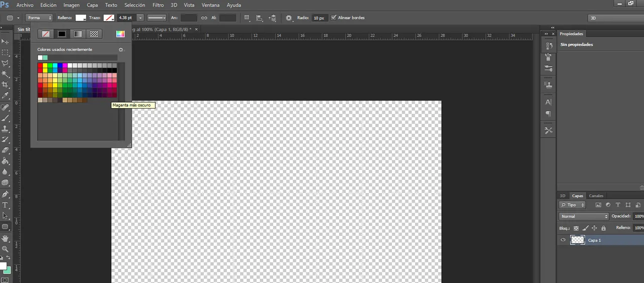Select the Horizontal Type tool
The height and width of the screenshot is (283, 644).
point(6,205)
